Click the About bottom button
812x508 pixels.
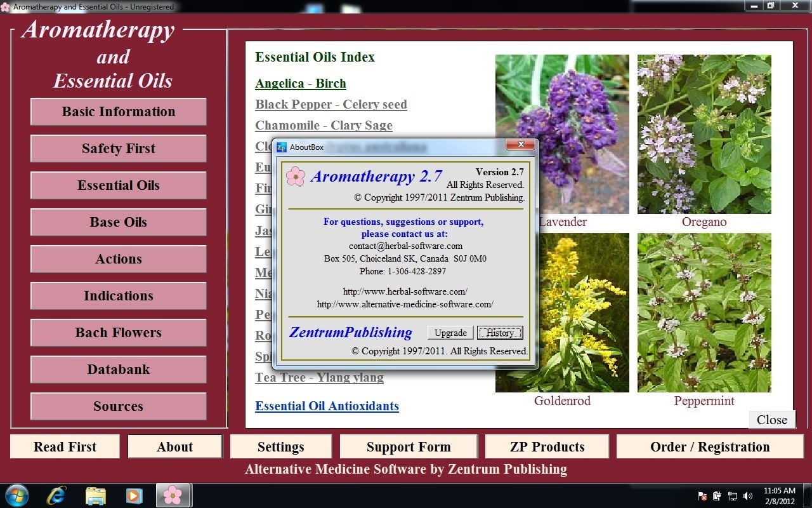pos(175,446)
